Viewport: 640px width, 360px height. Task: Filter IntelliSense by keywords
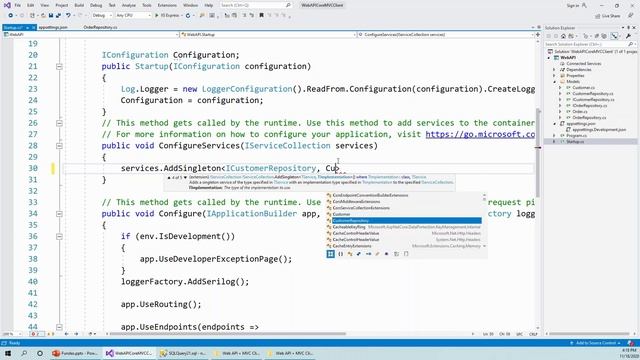[x=396, y=254]
